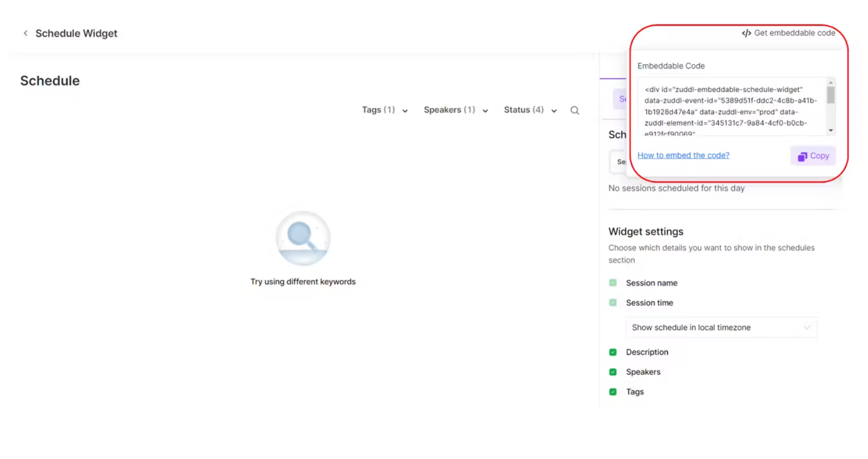
Task: Expand the Speakers (1) filter dropdown
Action: click(455, 110)
